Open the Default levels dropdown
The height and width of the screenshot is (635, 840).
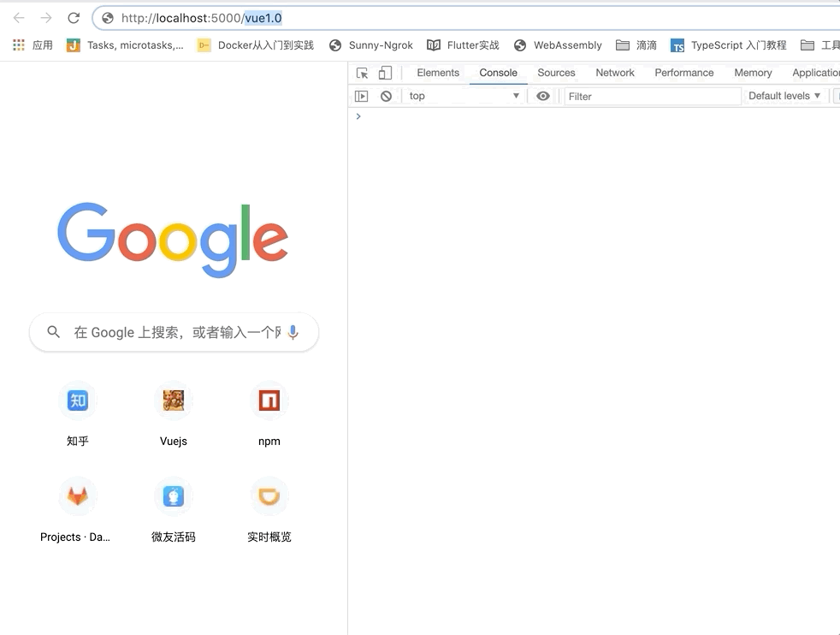click(784, 96)
